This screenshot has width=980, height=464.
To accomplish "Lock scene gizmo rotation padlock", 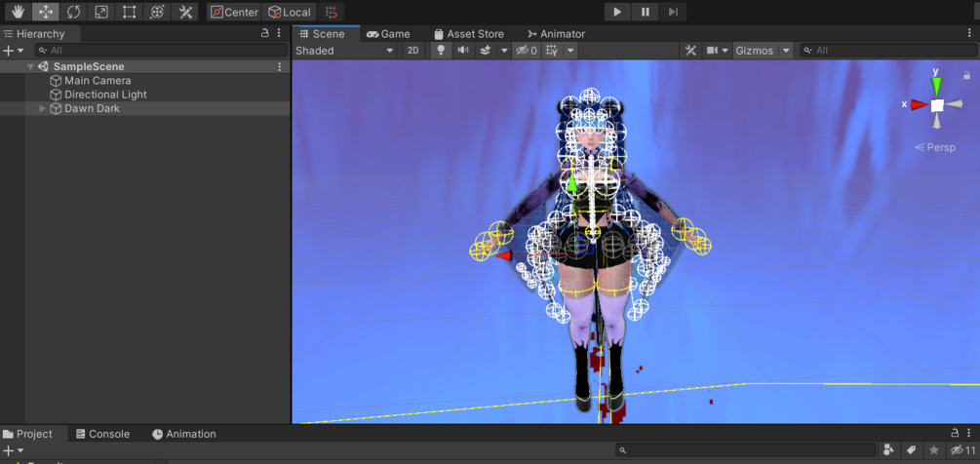I will coord(967,74).
